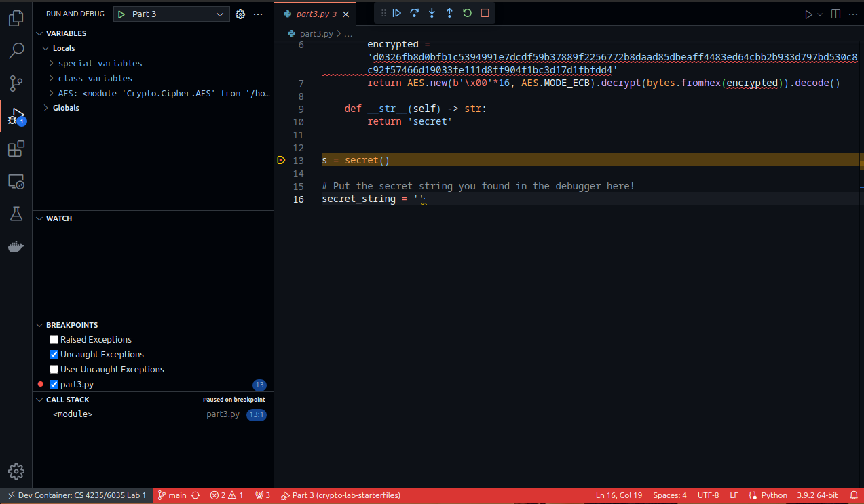Enable User Uncaught Exceptions breakpoint
This screenshot has width=864, height=504.
pyautogui.click(x=54, y=369)
